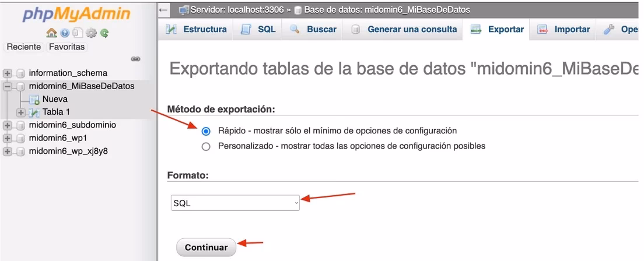Image resolution: width=644 pixels, height=261 pixels.
Task: Click the Continuar button
Action: (x=206, y=248)
